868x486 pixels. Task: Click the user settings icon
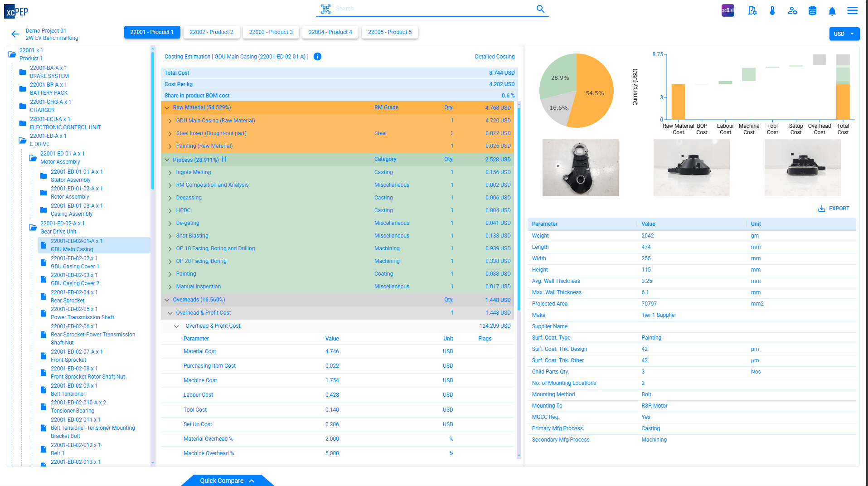click(x=792, y=11)
